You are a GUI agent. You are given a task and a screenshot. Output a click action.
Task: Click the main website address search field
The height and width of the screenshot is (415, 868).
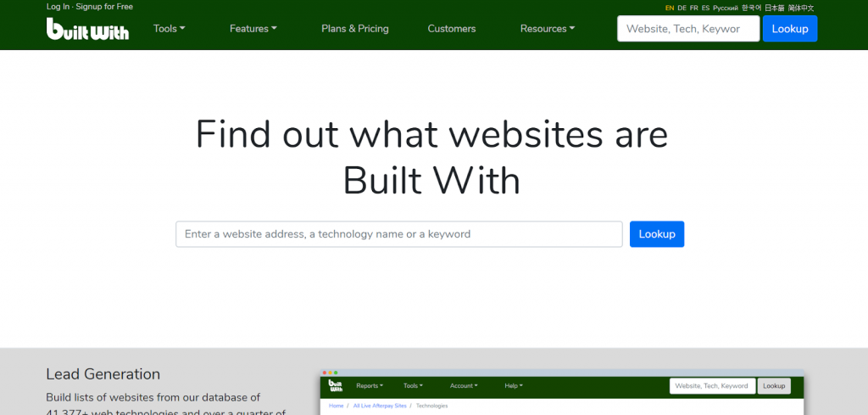[399, 234]
